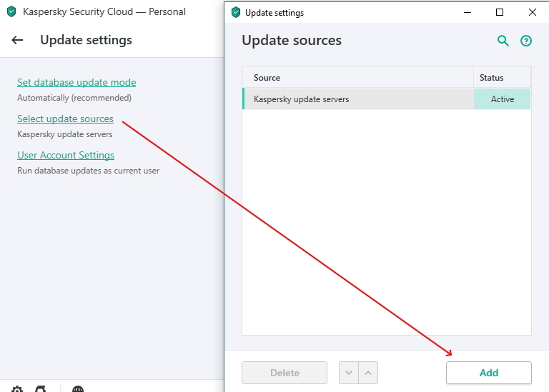This screenshot has height=392, width=549.
Task: Click Kaspersky shield icon in main title bar
Action: (x=11, y=12)
